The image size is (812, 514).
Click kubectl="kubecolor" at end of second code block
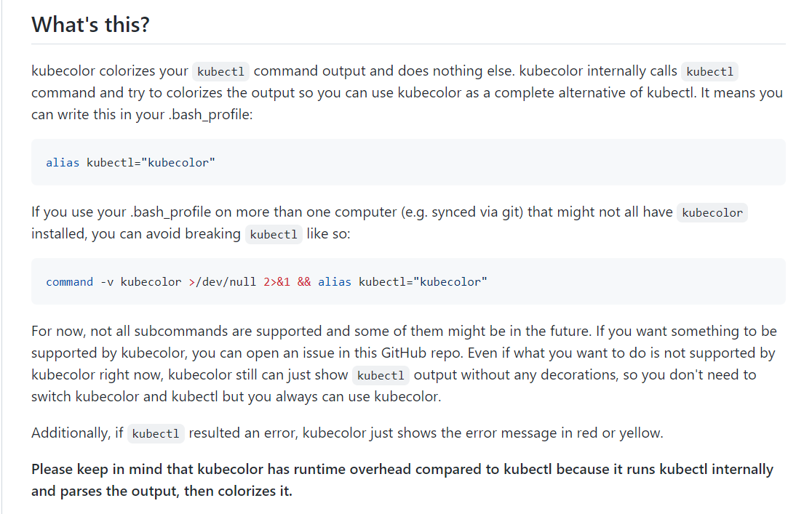tap(423, 282)
